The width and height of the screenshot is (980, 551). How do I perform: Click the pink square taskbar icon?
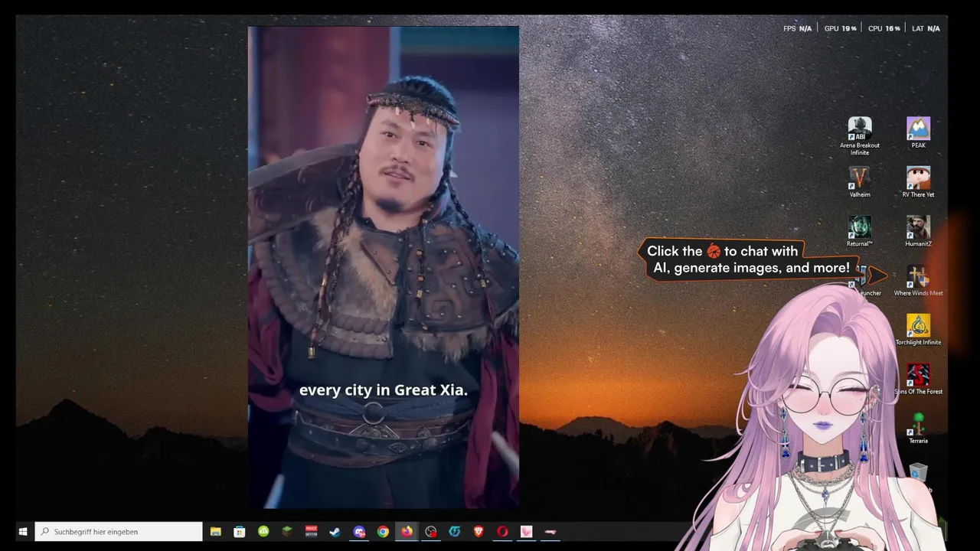pyautogui.click(x=526, y=531)
